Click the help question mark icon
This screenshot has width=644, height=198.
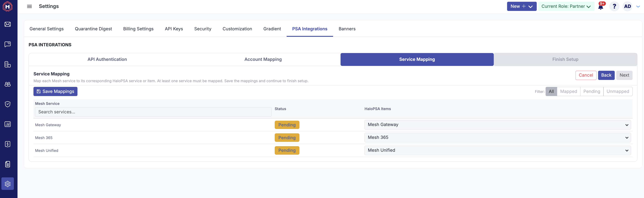coord(614,6)
